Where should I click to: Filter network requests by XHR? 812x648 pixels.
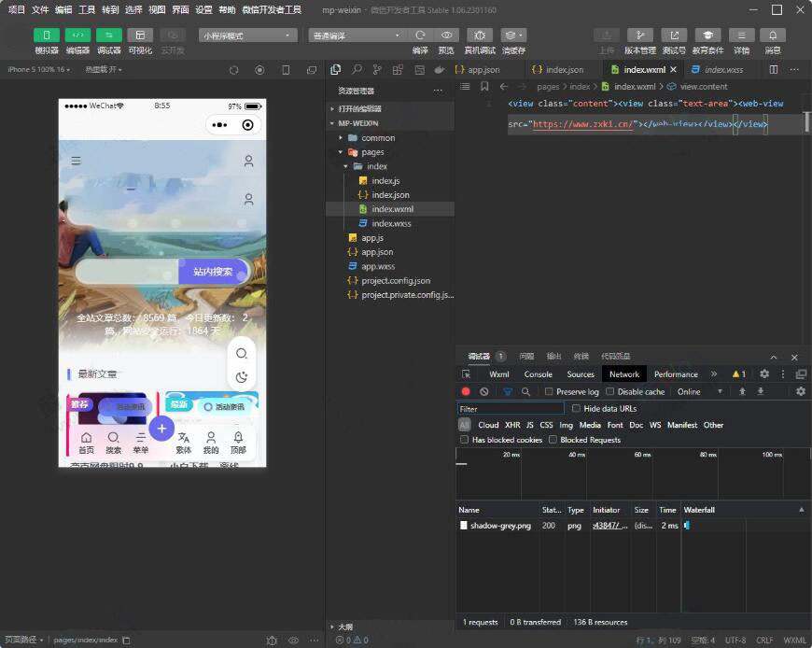click(x=512, y=425)
